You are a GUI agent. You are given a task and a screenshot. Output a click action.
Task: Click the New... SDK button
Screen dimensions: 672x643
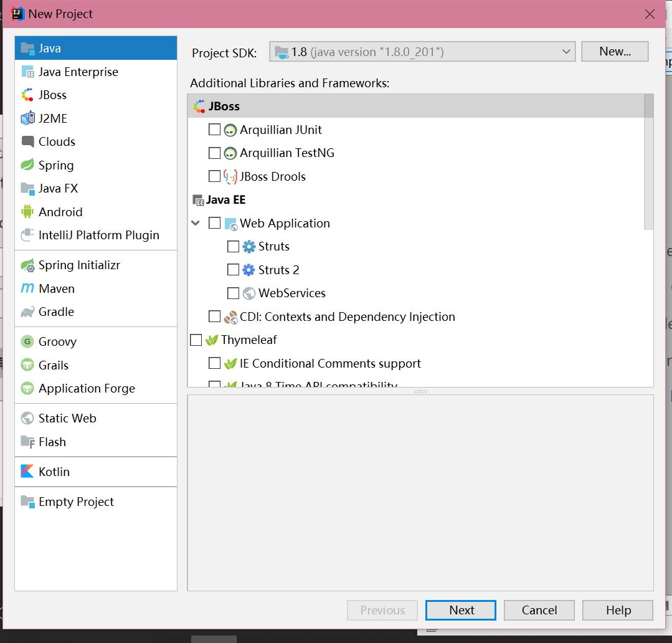(x=615, y=52)
